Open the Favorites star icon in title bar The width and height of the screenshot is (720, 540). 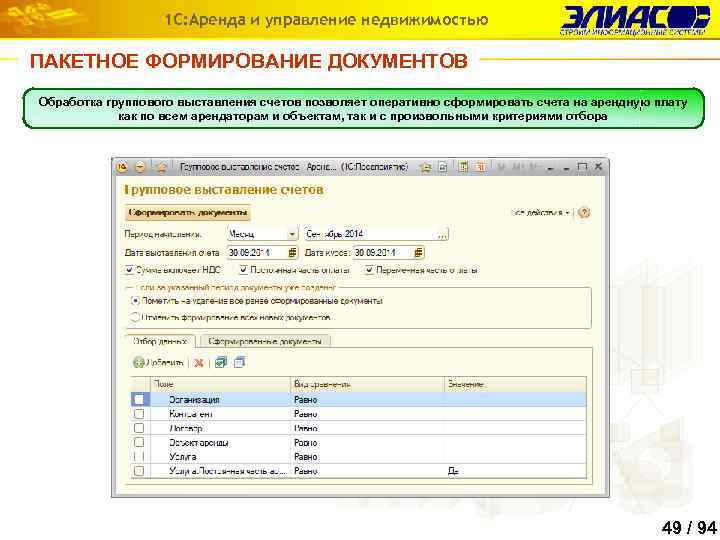(x=426, y=168)
